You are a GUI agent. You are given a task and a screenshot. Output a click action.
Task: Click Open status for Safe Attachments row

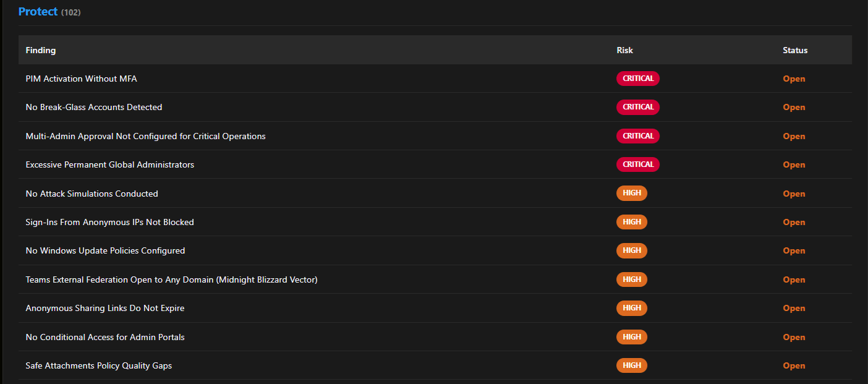[794, 365]
